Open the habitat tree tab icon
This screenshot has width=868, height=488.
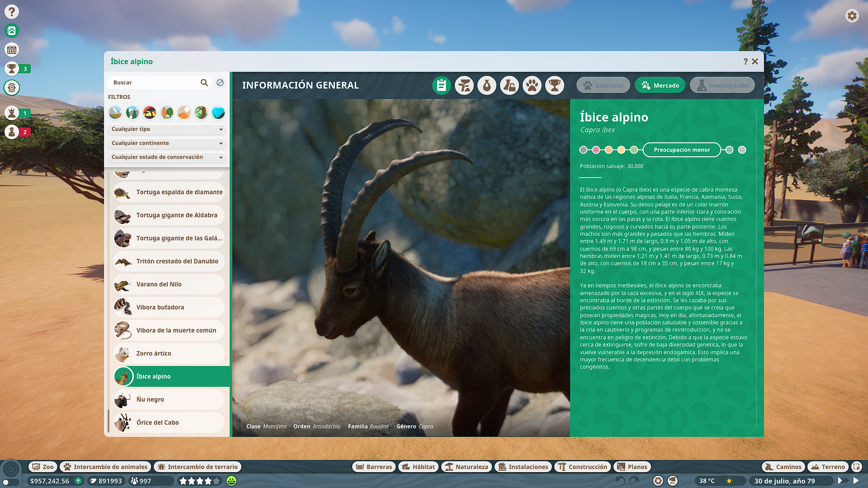[464, 85]
